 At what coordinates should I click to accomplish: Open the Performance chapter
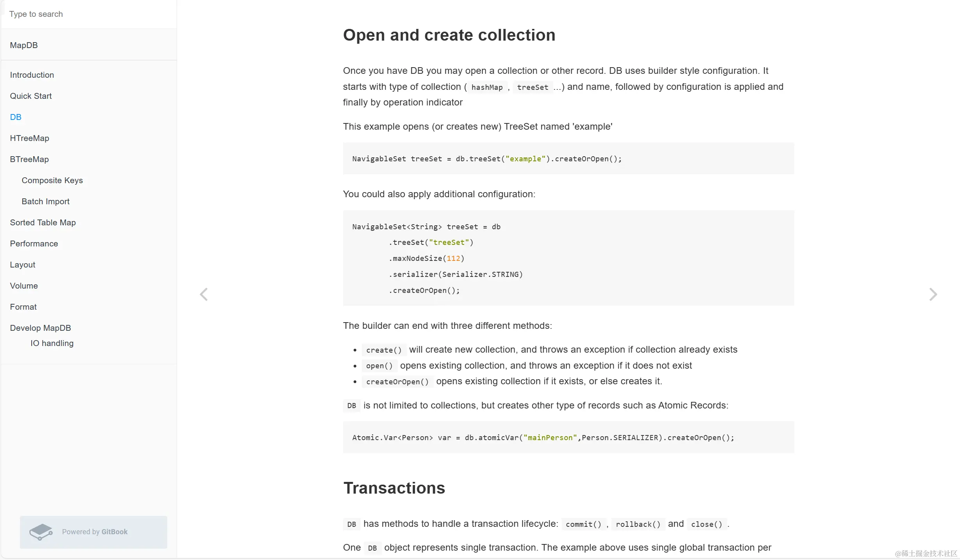(x=34, y=244)
